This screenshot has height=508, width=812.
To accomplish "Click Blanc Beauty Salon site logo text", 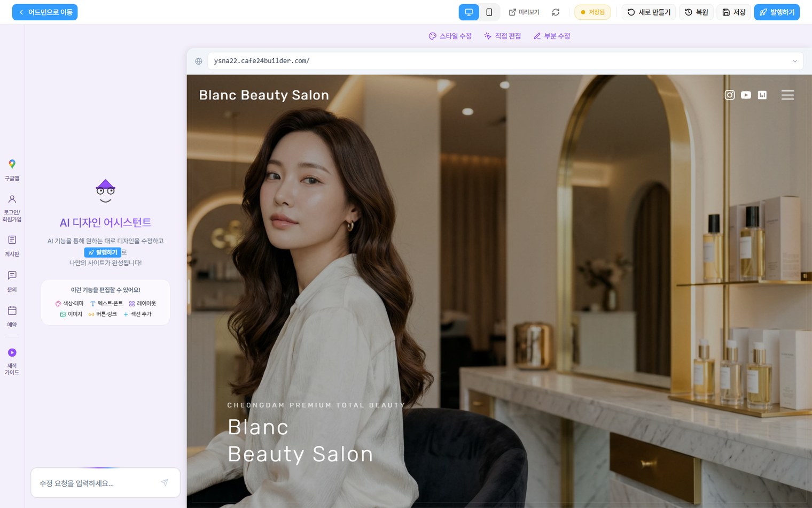I will pyautogui.click(x=264, y=95).
